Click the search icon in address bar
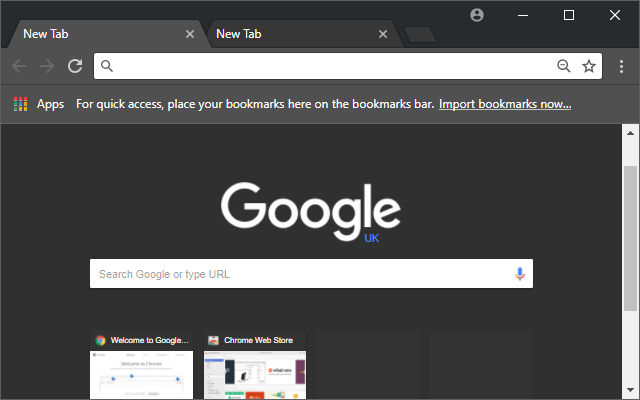Screen dimensions: 640x400 pos(107,66)
